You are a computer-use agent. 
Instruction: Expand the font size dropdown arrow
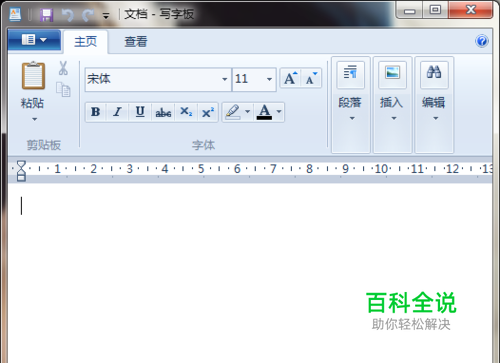click(x=269, y=79)
